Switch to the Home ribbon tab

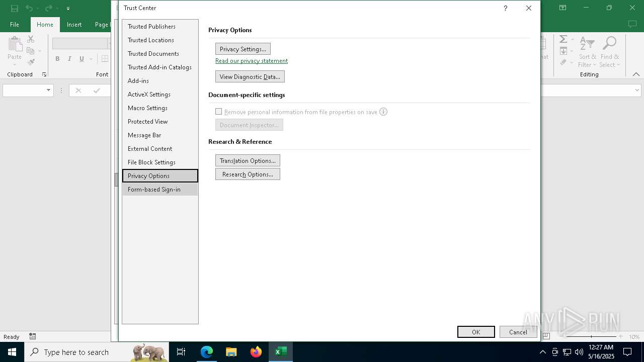(x=45, y=24)
